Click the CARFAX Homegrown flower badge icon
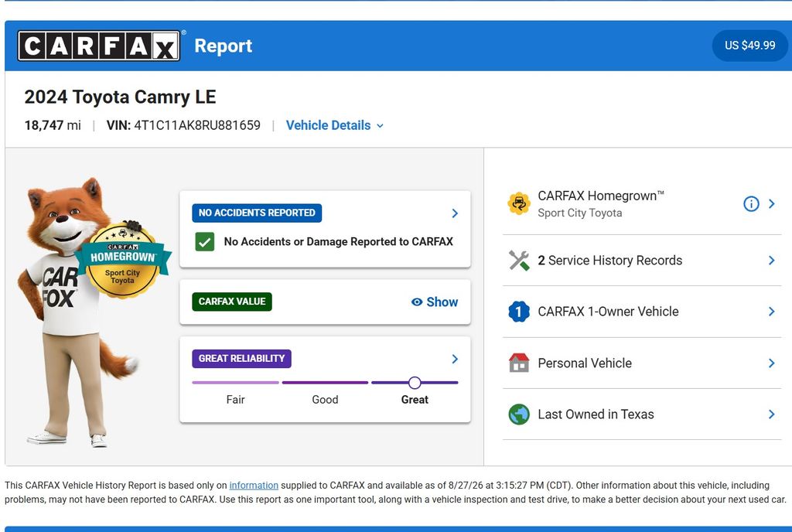Image resolution: width=792 pixels, height=532 pixels. 519,203
